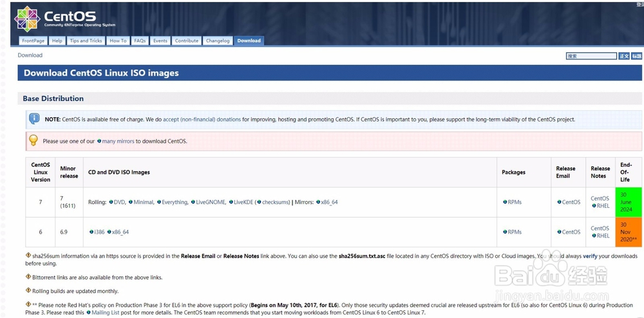This screenshot has height=318, width=644.
Task: Open the Events tab
Action: (x=160, y=41)
